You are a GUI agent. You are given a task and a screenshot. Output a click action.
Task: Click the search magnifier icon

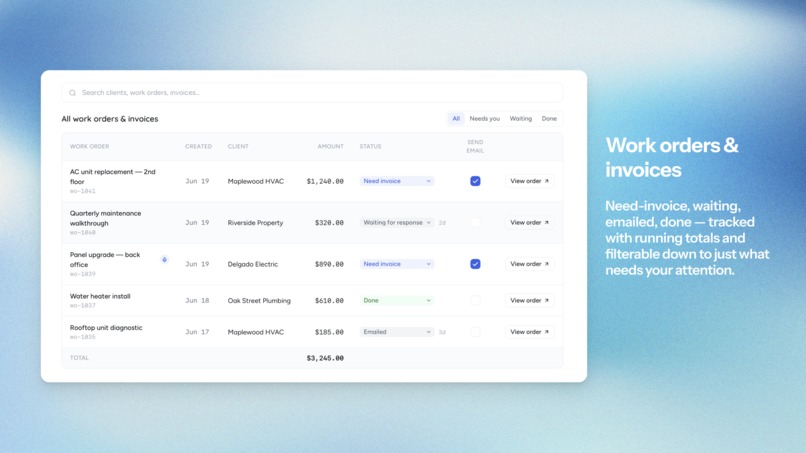pos(72,93)
